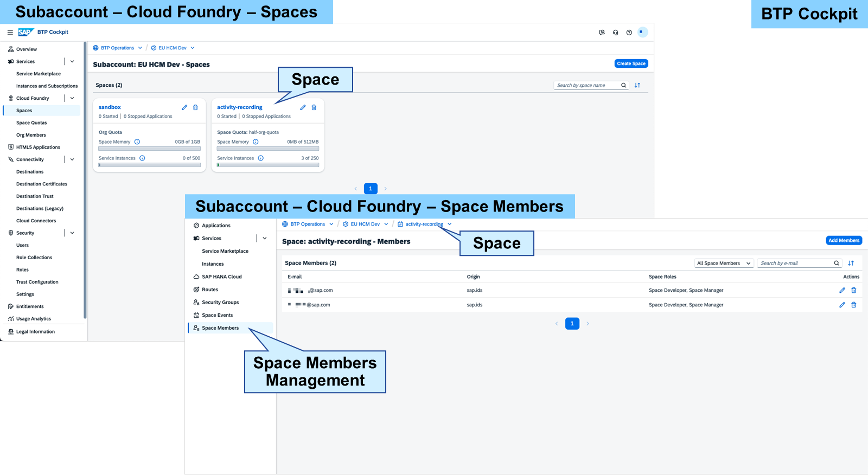
Task: Click the Add Members button
Action: 844,240
